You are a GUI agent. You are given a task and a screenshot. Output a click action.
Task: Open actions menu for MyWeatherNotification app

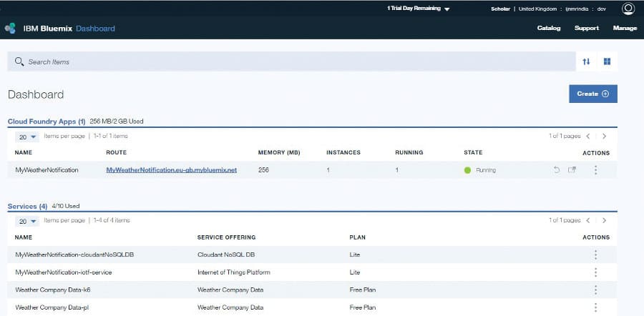click(x=595, y=170)
